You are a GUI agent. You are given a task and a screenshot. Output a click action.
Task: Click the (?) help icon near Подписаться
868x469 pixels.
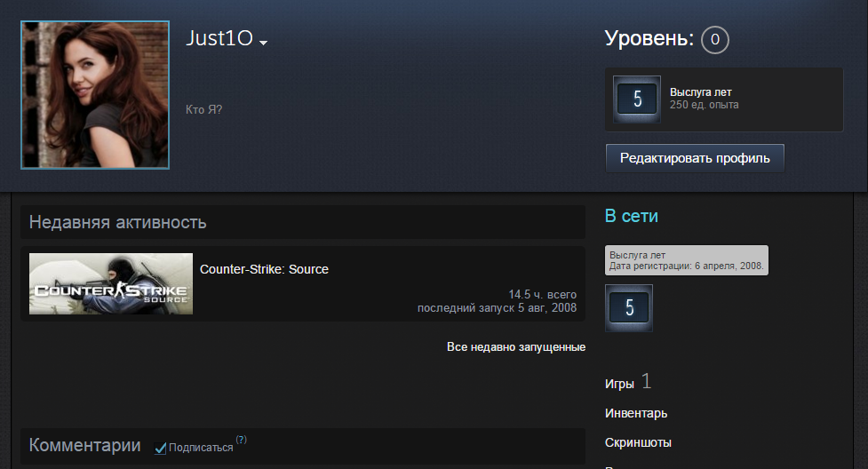(242, 440)
